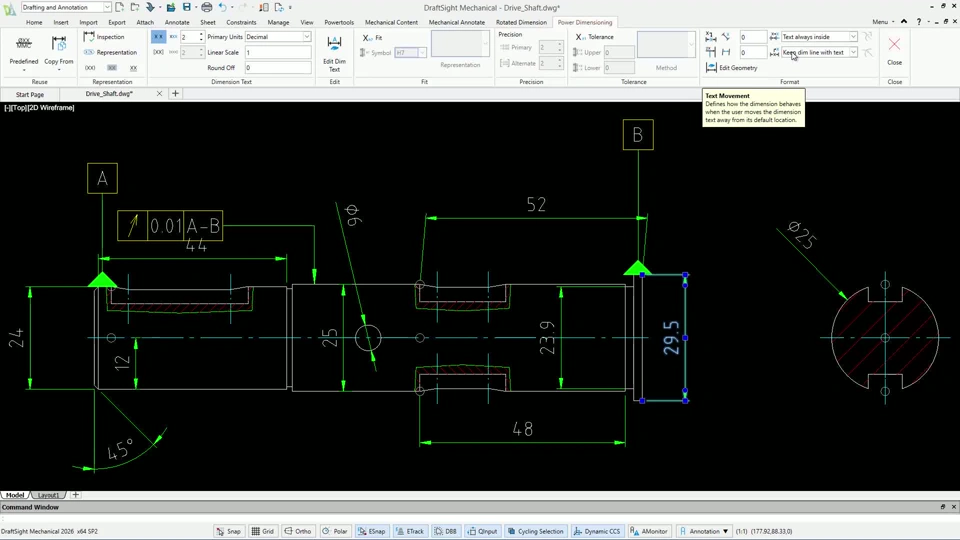The image size is (960, 540).
Task: Add a new layout sheet with plus button
Action: tap(75, 495)
